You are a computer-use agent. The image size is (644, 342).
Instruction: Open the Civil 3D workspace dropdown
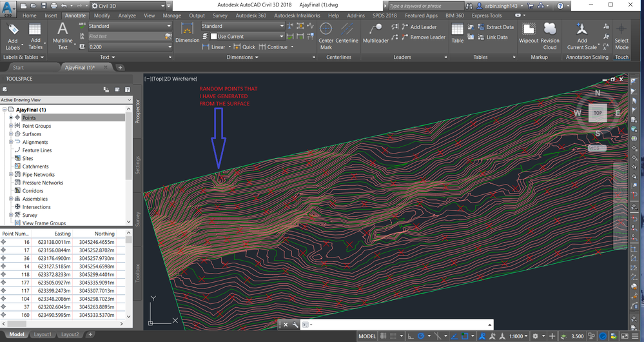[162, 6]
